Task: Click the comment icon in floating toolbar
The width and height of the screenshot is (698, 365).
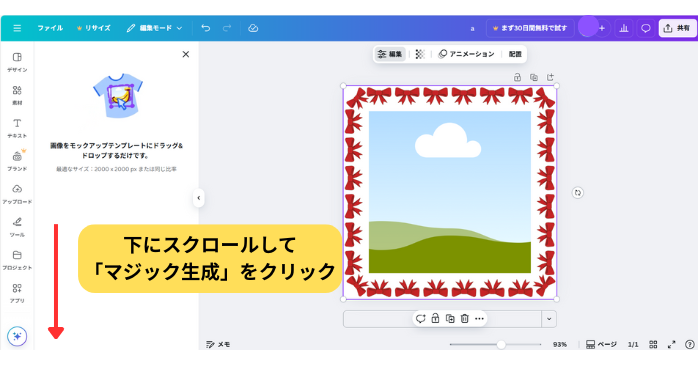Action: (x=420, y=318)
